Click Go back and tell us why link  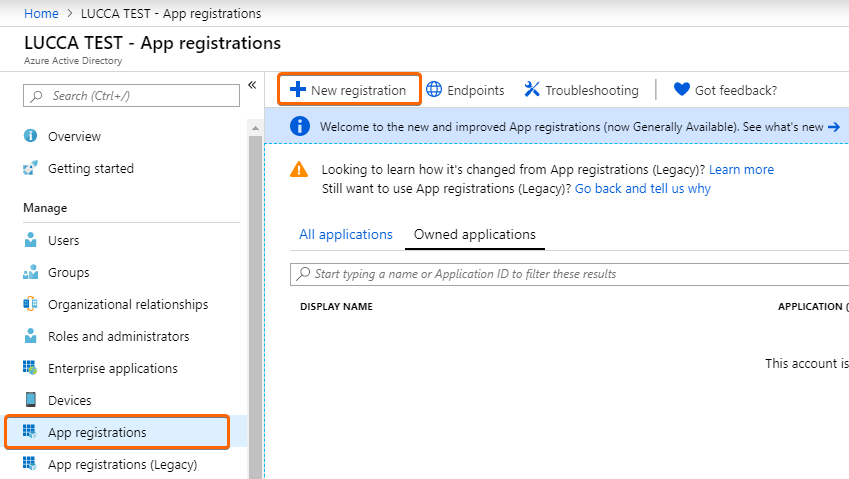tap(643, 188)
